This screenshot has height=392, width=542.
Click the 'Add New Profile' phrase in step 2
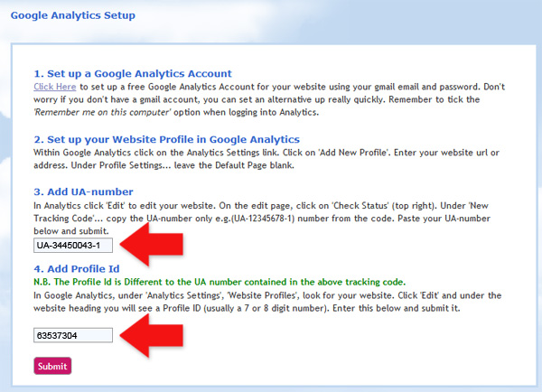pos(353,153)
